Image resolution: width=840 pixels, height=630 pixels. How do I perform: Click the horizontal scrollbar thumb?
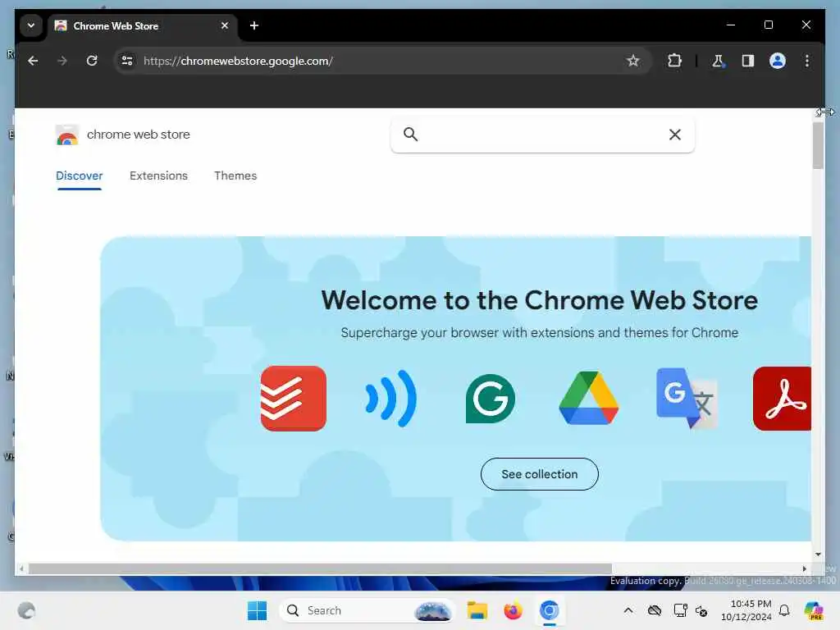(320, 568)
